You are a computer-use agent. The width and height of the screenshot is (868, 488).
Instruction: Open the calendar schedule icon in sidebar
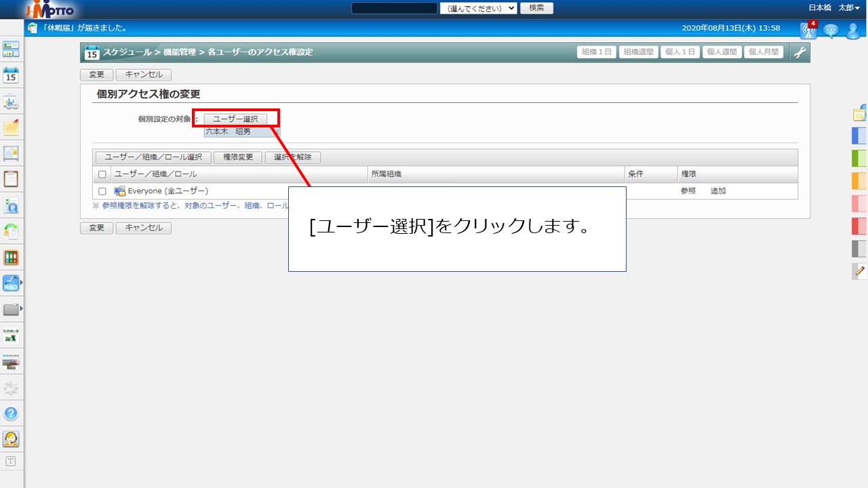coord(11,75)
